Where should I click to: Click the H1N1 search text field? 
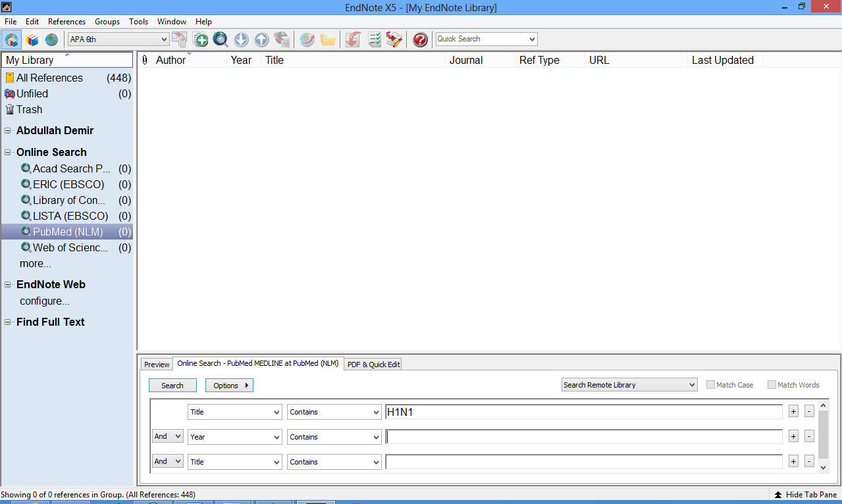click(x=584, y=412)
